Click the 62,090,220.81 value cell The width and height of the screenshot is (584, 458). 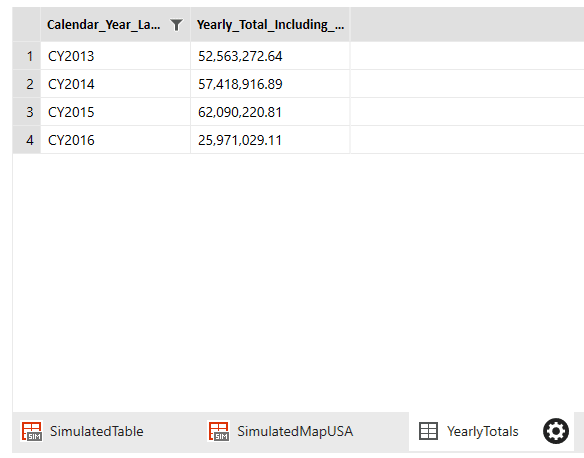pyautogui.click(x=270, y=112)
